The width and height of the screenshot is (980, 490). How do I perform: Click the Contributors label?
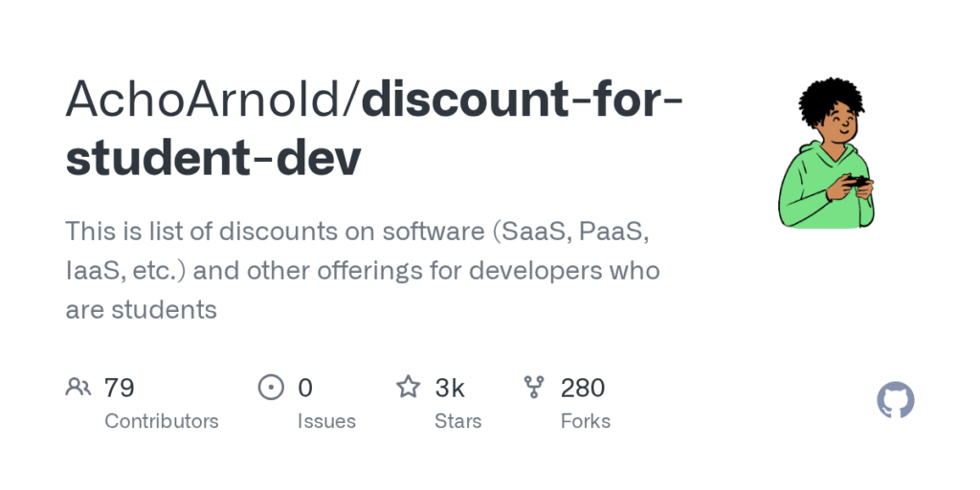pos(161,421)
